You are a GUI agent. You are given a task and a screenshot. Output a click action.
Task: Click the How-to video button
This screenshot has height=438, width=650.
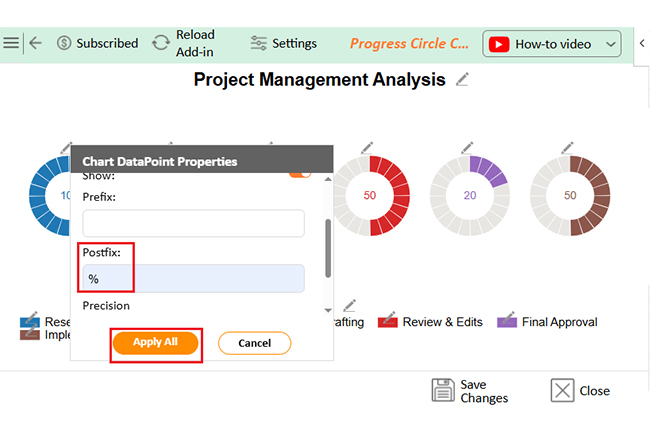[x=542, y=44]
